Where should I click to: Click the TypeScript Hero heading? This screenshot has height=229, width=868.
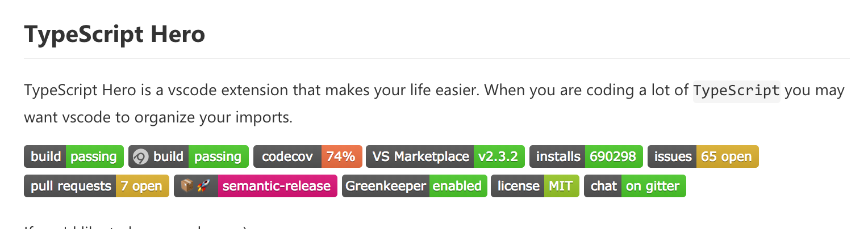point(114,35)
